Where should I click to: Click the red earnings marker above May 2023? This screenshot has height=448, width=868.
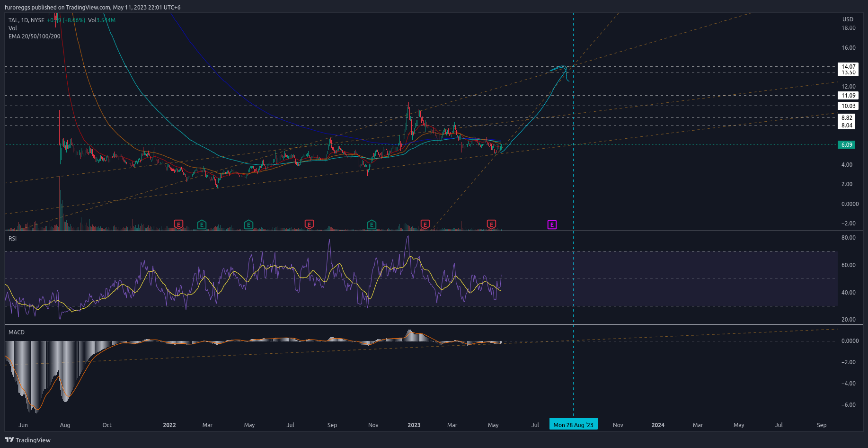pyautogui.click(x=491, y=224)
